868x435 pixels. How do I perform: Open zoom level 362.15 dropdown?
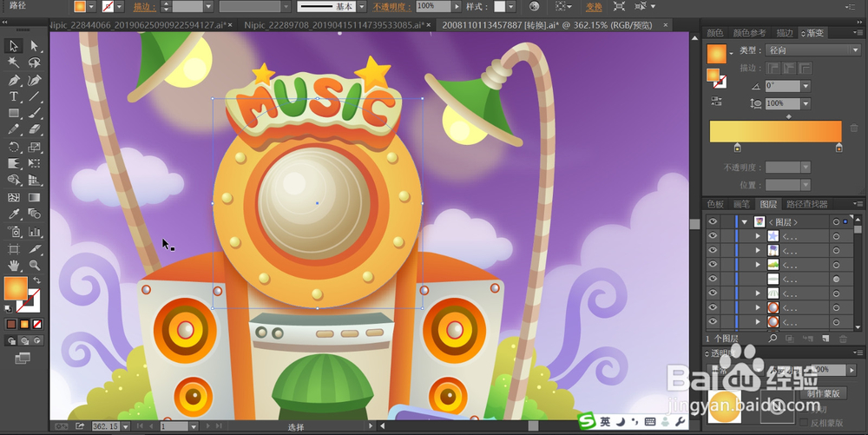[126, 426]
